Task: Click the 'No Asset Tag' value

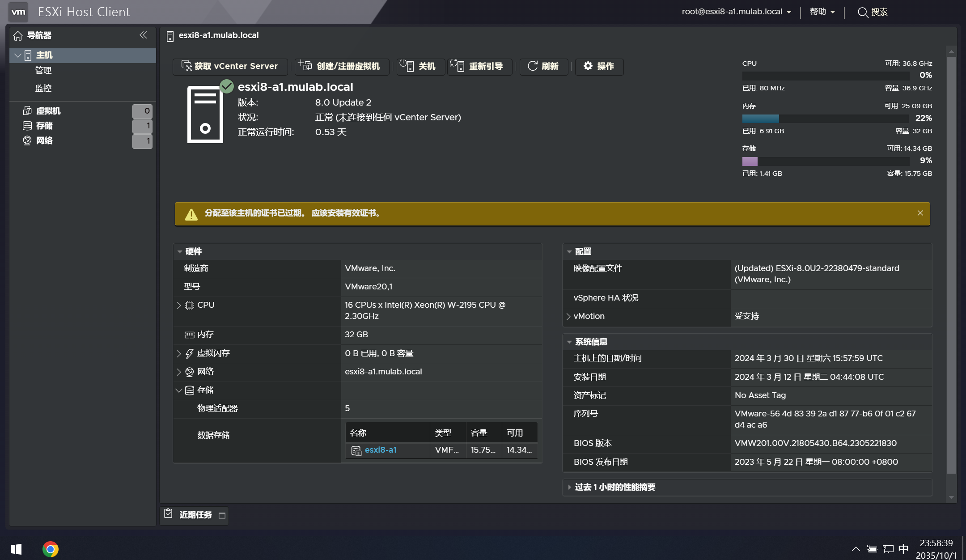Action: pos(760,395)
